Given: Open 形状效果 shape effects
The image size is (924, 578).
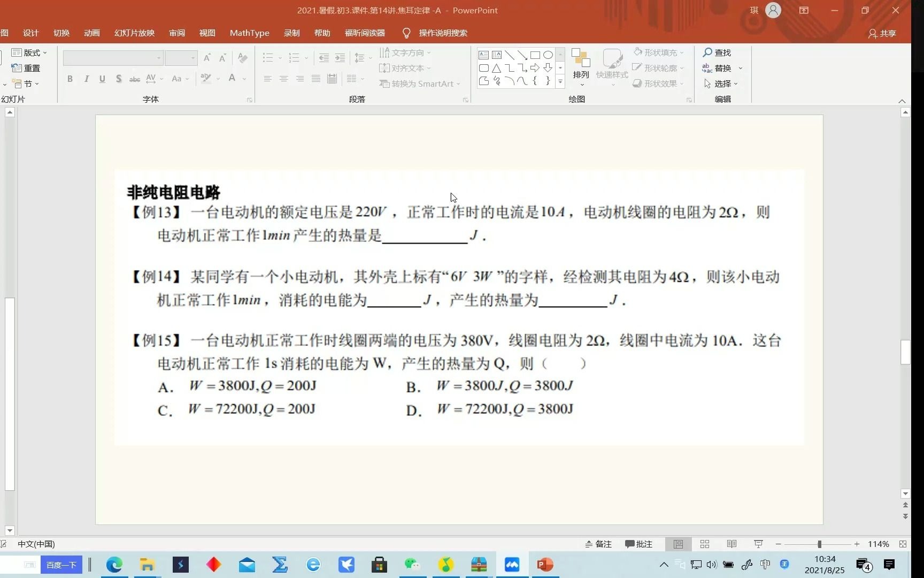Looking at the screenshot, I should coord(659,83).
